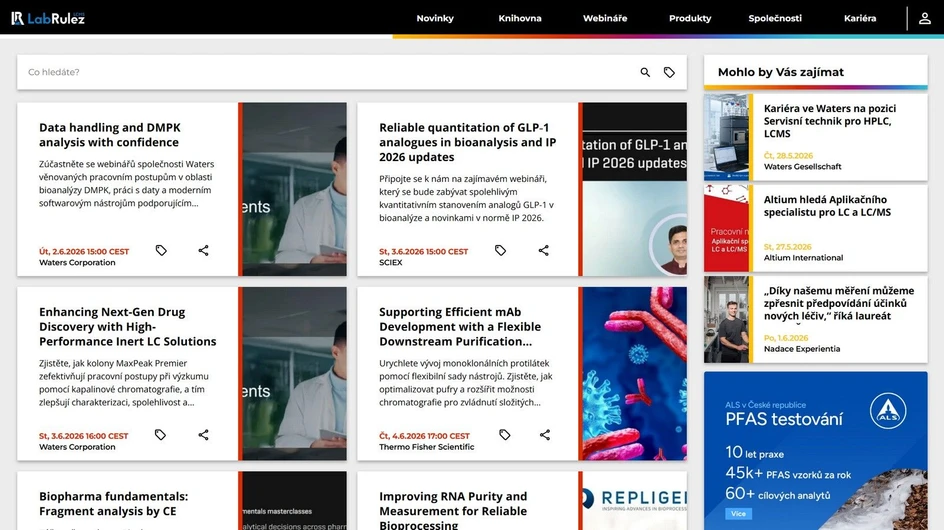Open 'Data handling and DMPK analysis with confidence' title
Image resolution: width=944 pixels, height=530 pixels.
point(110,135)
